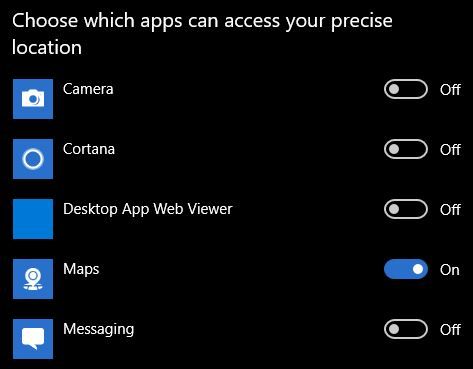Click the Camera app icon

pyautogui.click(x=33, y=99)
